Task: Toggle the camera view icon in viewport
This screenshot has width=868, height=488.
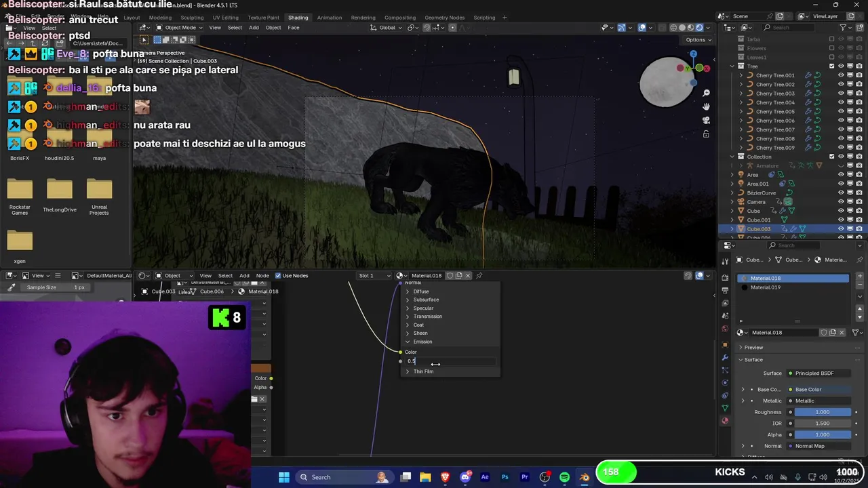Action: 706,120
